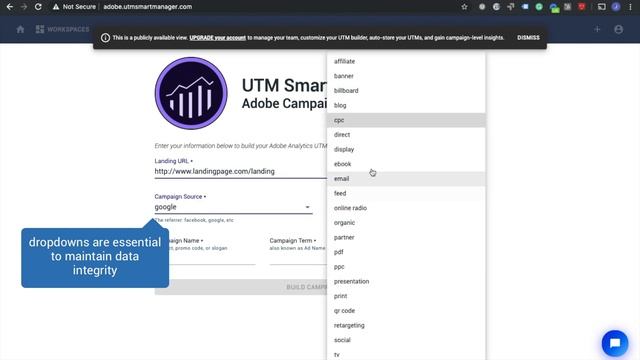This screenshot has height=360, width=640.
Task: Edit the Landing URL field
Action: (240, 171)
